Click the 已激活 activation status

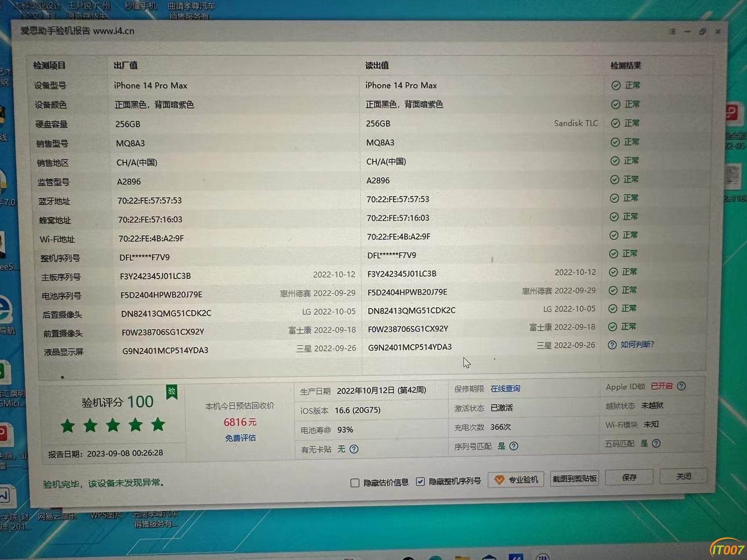(501, 408)
